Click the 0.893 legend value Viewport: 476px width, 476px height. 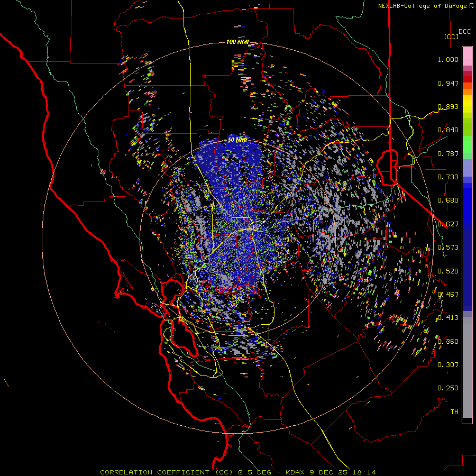click(448, 106)
